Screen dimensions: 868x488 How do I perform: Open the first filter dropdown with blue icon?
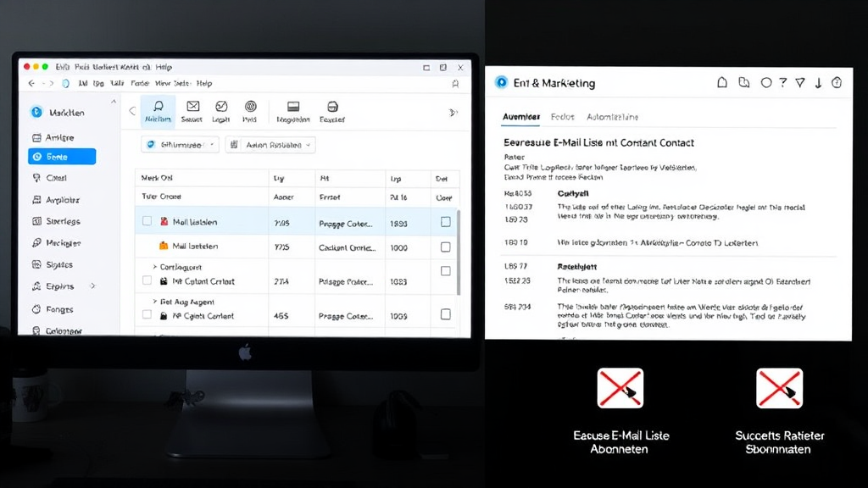180,144
